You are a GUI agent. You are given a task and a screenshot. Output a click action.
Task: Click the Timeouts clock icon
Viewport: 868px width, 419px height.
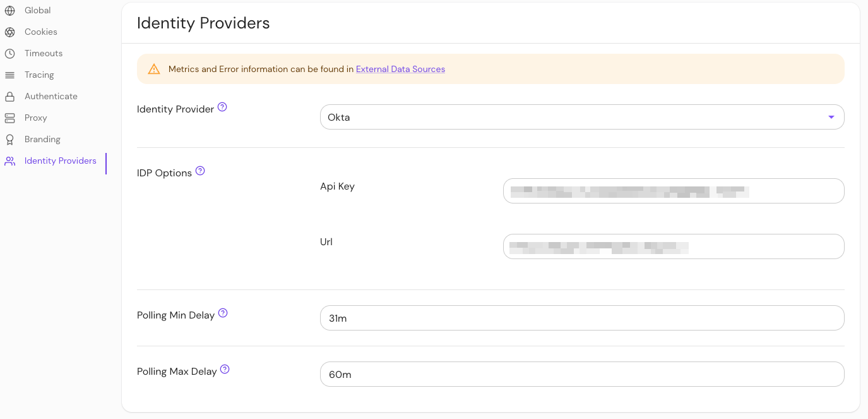[x=10, y=53]
